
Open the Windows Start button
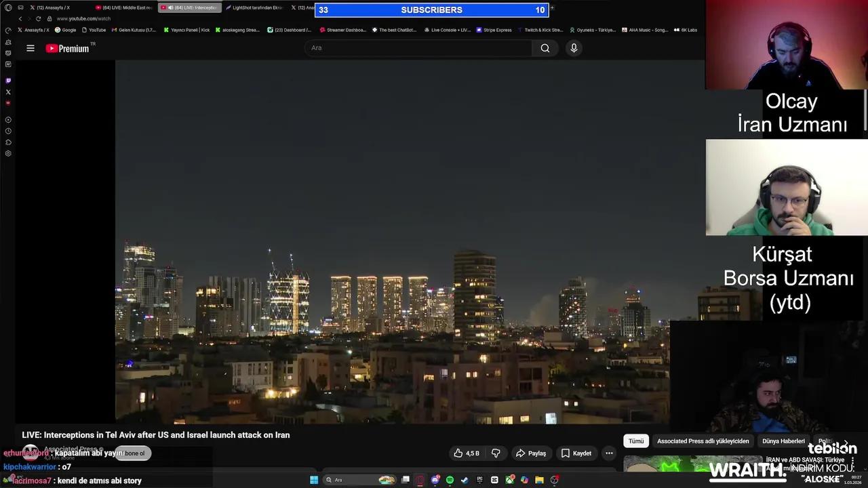[x=314, y=480]
